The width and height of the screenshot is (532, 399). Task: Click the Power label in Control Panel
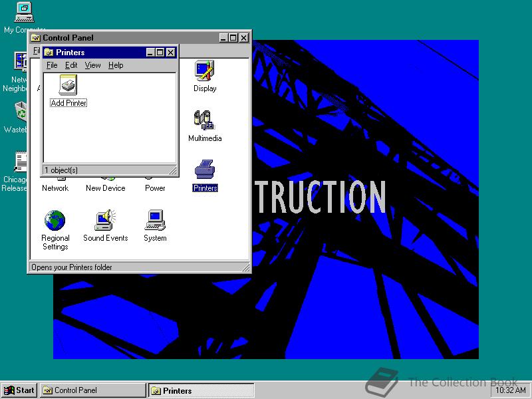155,188
